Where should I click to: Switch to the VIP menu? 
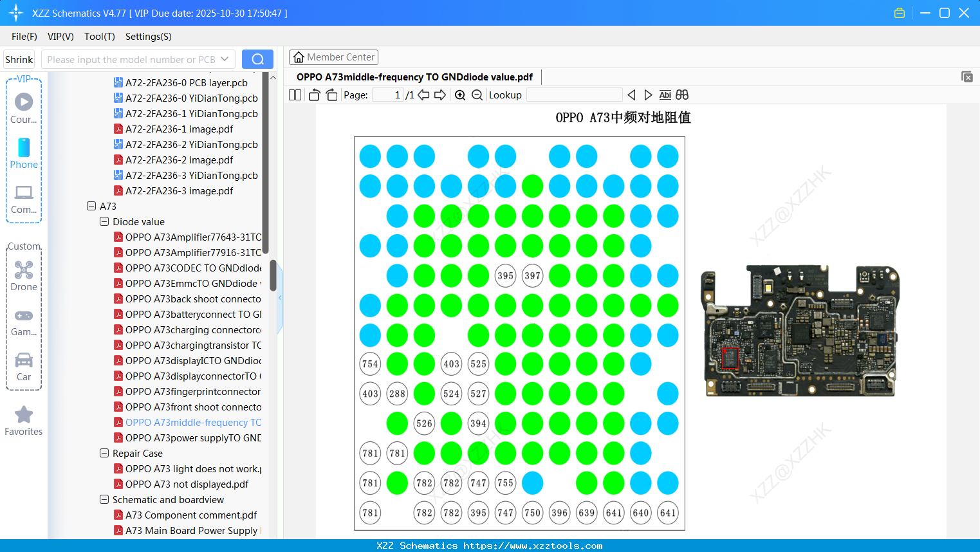pyautogui.click(x=60, y=37)
